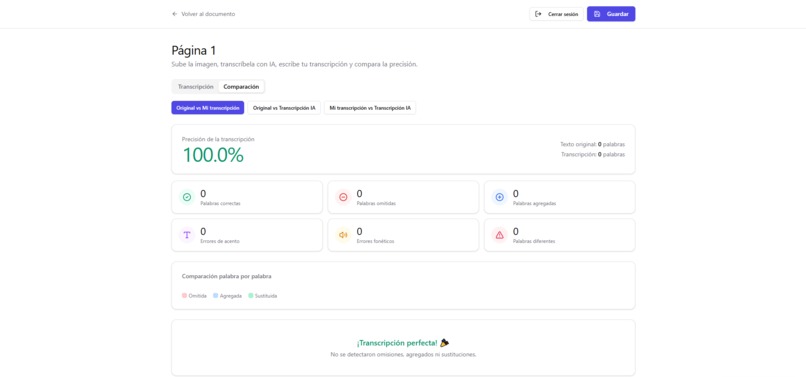
Task: Switch to the Transcripción tab
Action: 195,87
